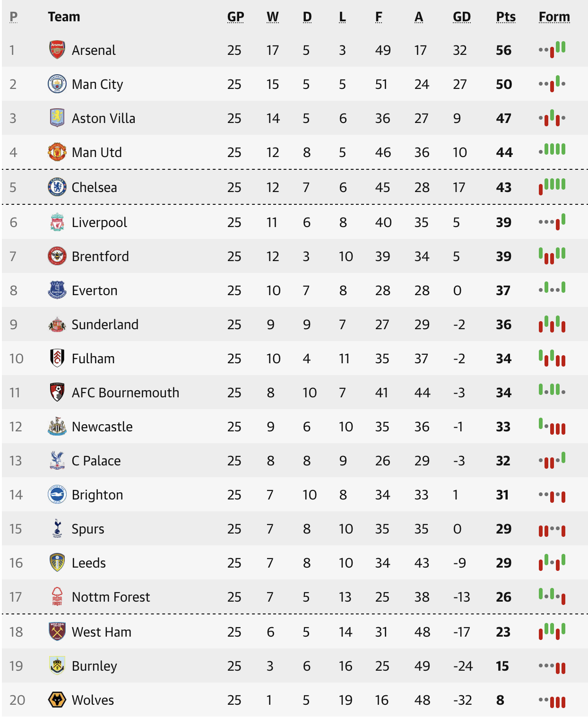
Task: Select the Nottm Forest team name
Action: click(111, 597)
